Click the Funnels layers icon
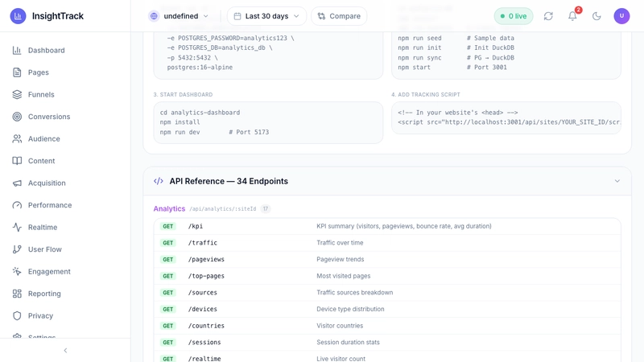 (x=17, y=94)
